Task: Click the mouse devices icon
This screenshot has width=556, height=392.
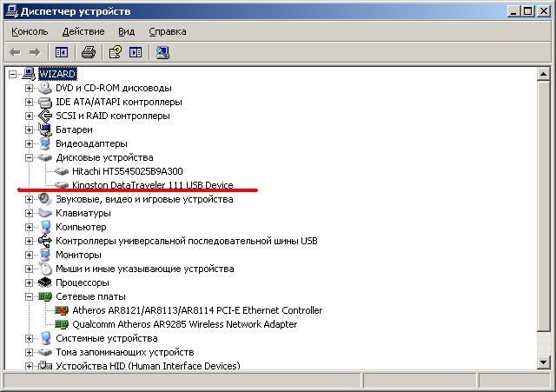Action: [x=45, y=269]
